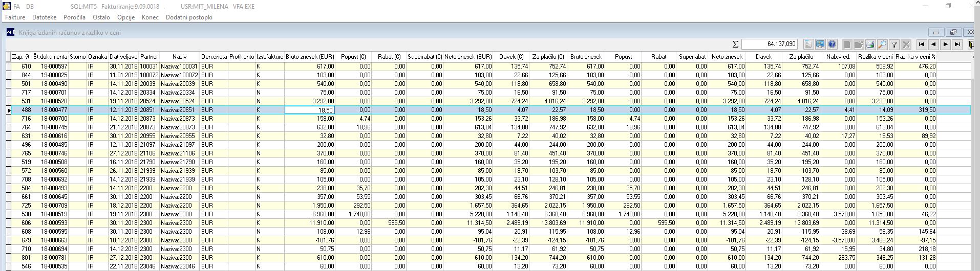Jump to first record arrow
The width and height of the screenshot is (980, 271).
tap(922, 44)
